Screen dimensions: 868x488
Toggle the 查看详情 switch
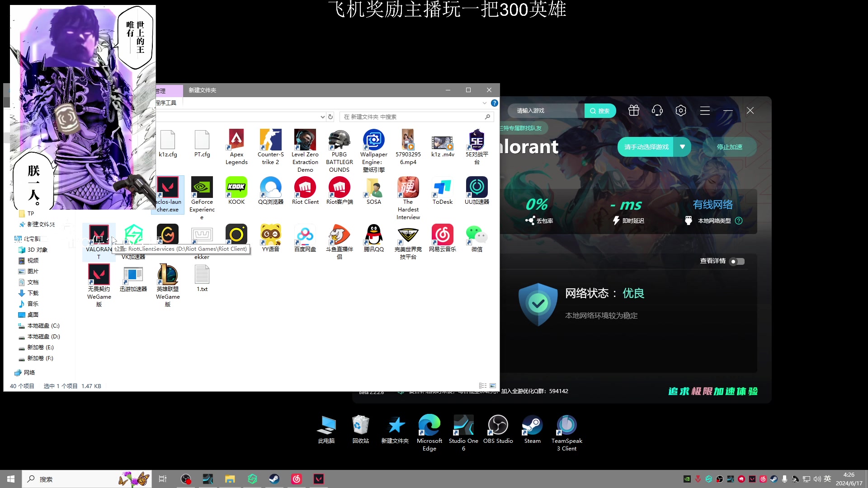click(x=737, y=261)
